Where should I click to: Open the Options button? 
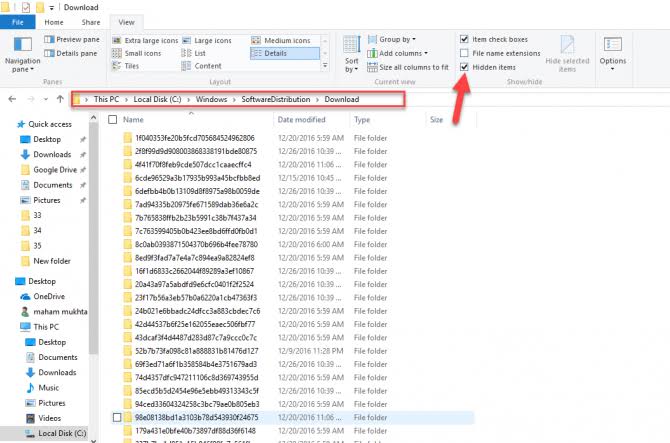(x=612, y=53)
